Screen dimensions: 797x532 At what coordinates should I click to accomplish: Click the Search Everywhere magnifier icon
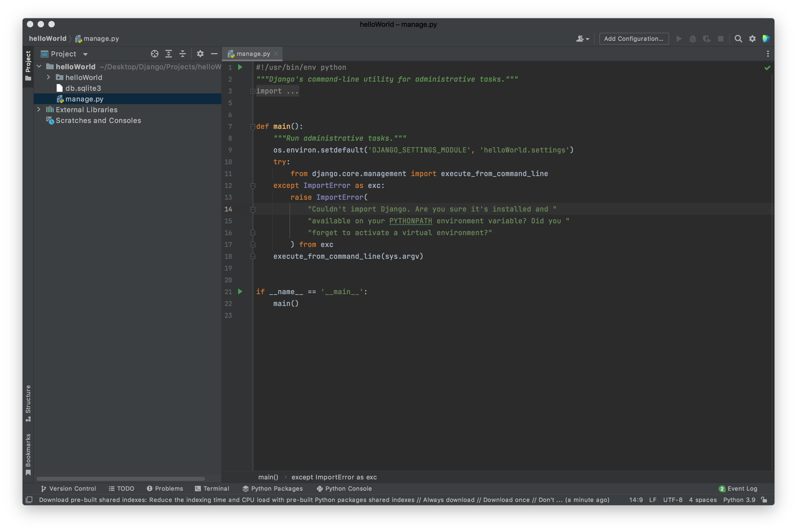click(x=738, y=39)
